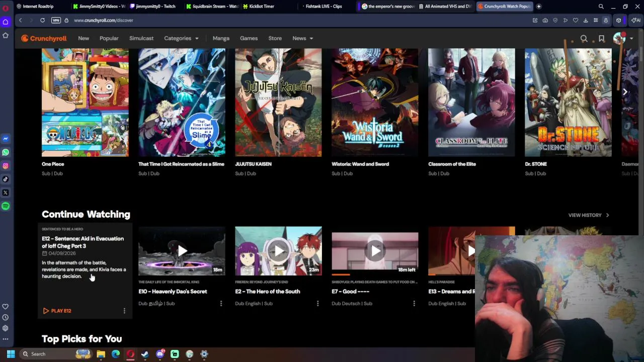The image size is (644, 362).
Task: Expand the Categories dropdown
Action: pos(181,39)
